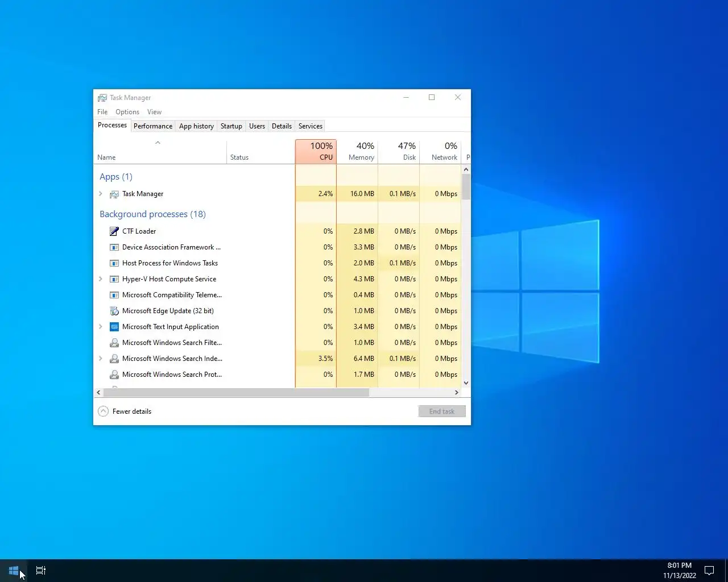Switch to the Startup tab
The width and height of the screenshot is (728, 582).
click(231, 126)
